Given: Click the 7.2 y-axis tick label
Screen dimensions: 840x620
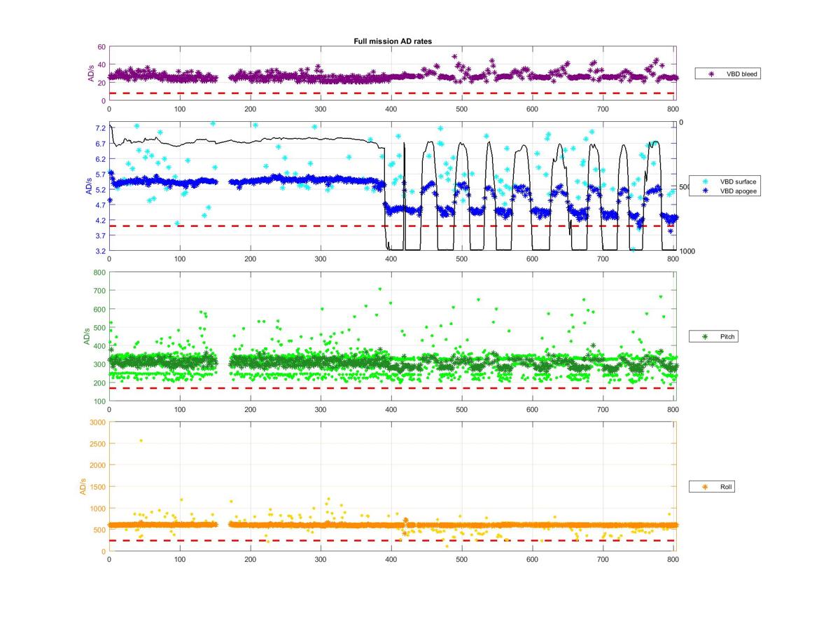Looking at the screenshot, I should pyautogui.click(x=99, y=128).
